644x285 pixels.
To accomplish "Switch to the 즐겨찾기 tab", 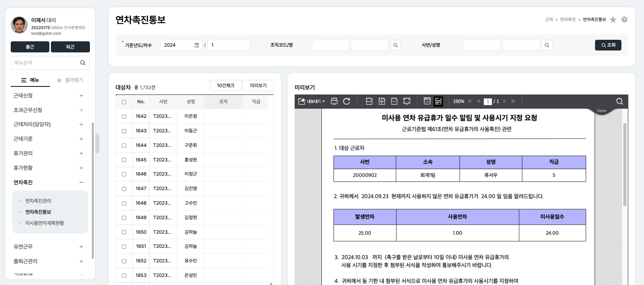I will coord(70,80).
